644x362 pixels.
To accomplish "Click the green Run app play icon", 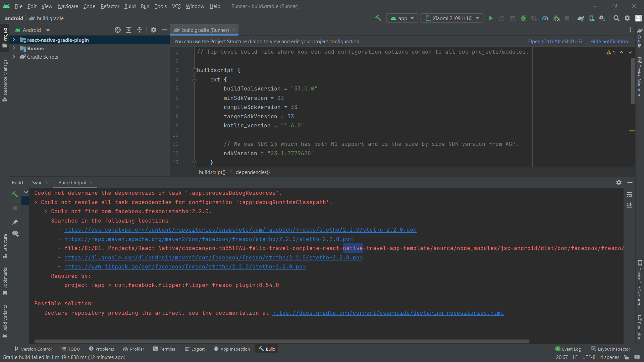I will [491, 18].
